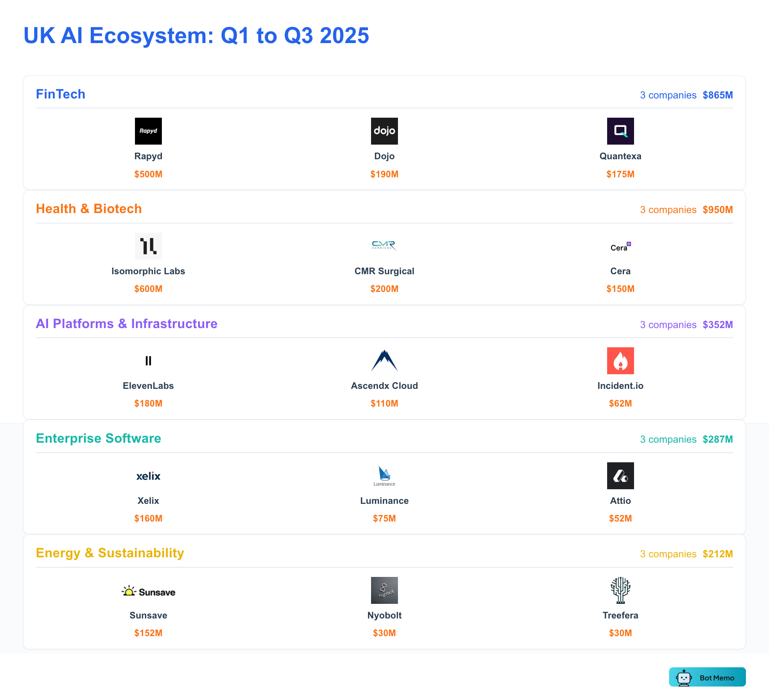Click the CMR Surgical logo
769x700 pixels.
pos(384,245)
